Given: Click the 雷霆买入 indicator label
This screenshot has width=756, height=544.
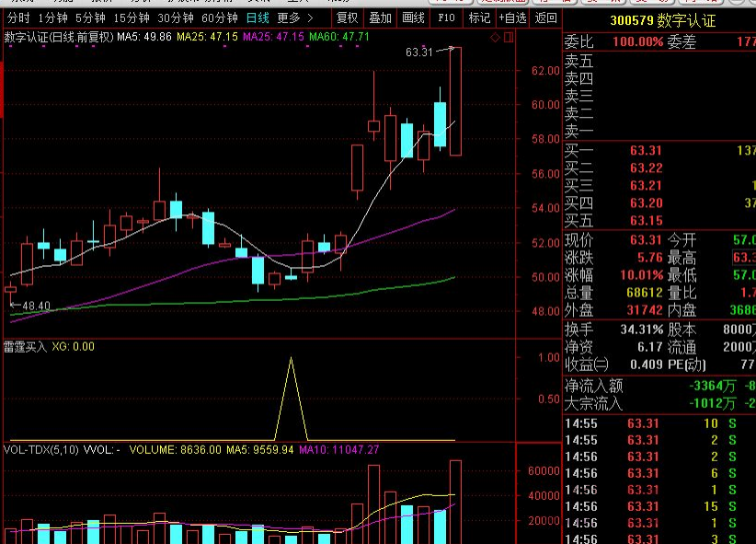Looking at the screenshot, I should point(25,347).
